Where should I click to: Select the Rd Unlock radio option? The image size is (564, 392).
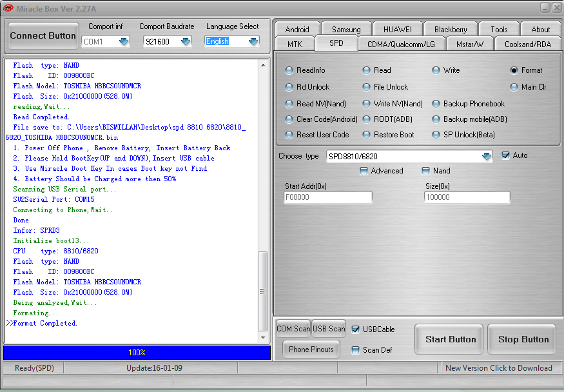tap(307, 86)
